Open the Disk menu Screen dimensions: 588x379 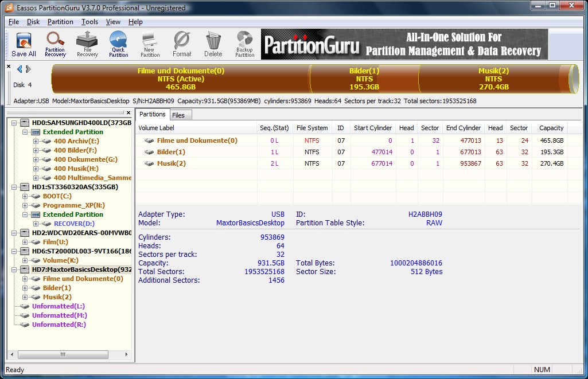[33, 22]
